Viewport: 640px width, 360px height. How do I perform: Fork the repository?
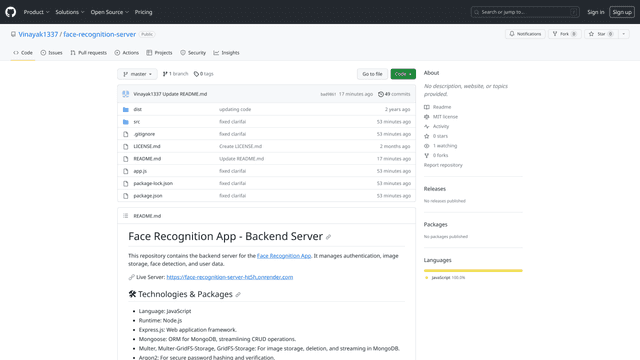[x=564, y=34]
